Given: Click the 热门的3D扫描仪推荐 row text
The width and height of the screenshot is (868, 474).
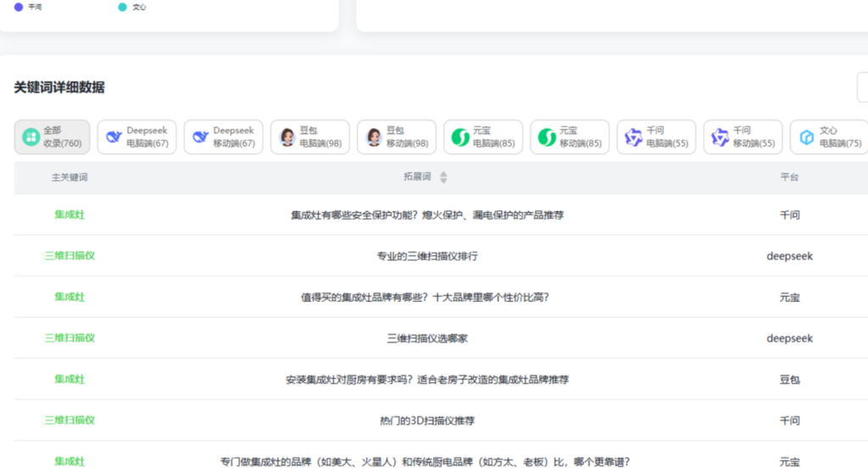Looking at the screenshot, I should 427,421.
